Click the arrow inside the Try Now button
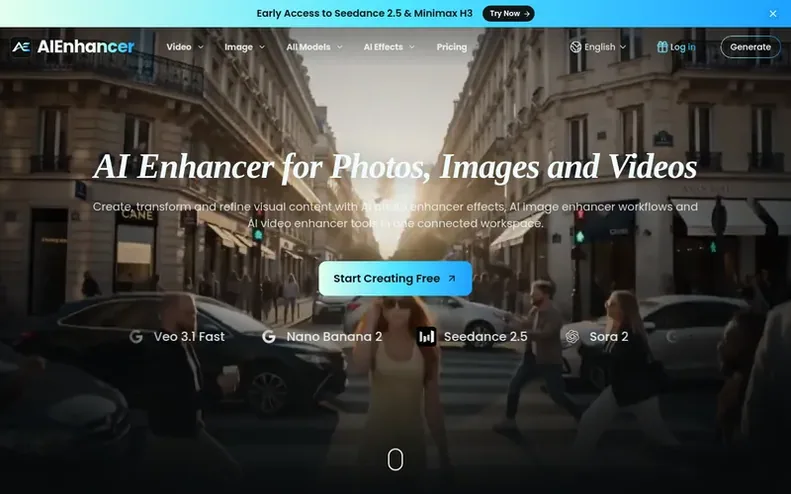The height and width of the screenshot is (494, 791). (526, 14)
